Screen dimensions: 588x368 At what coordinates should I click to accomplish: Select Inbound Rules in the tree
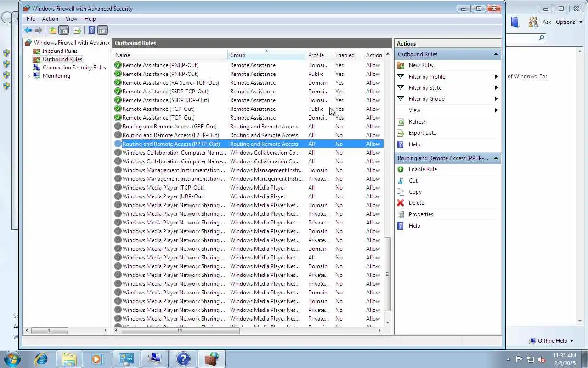point(60,51)
